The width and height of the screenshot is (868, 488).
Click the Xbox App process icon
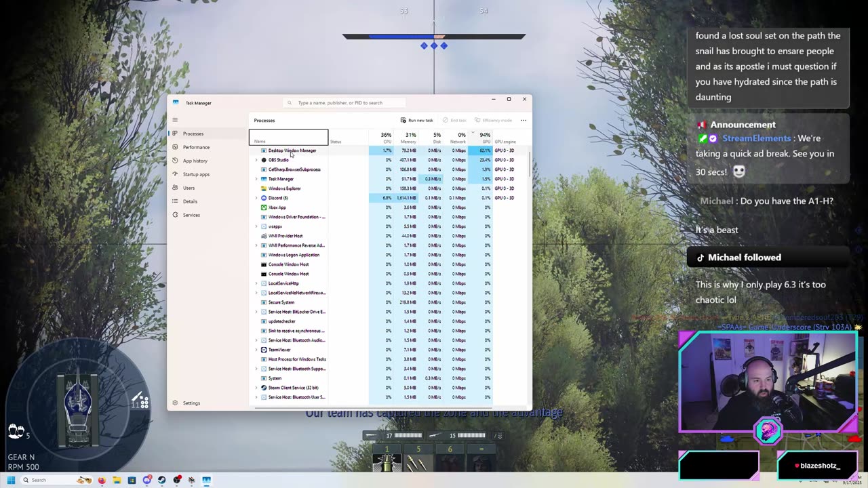(x=264, y=207)
